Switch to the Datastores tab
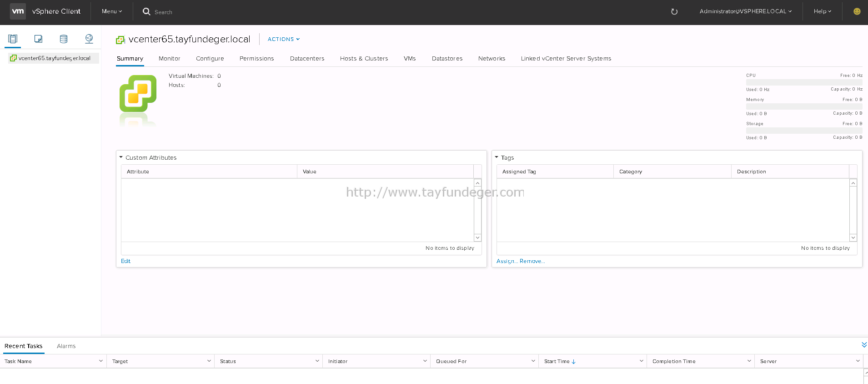The width and height of the screenshot is (868, 384). click(447, 58)
